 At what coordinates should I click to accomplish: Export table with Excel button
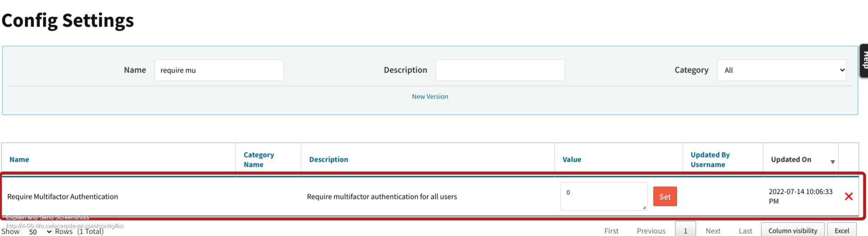click(x=842, y=230)
